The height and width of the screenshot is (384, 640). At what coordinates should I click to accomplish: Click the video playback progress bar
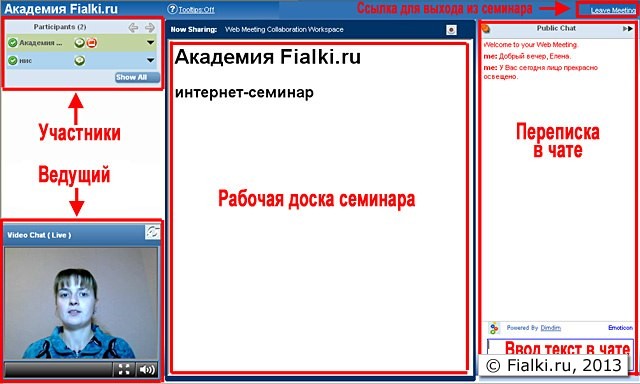59,369
